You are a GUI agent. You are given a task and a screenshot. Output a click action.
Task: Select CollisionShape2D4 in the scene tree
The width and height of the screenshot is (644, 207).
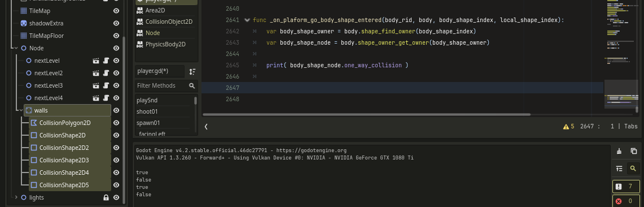pos(64,172)
